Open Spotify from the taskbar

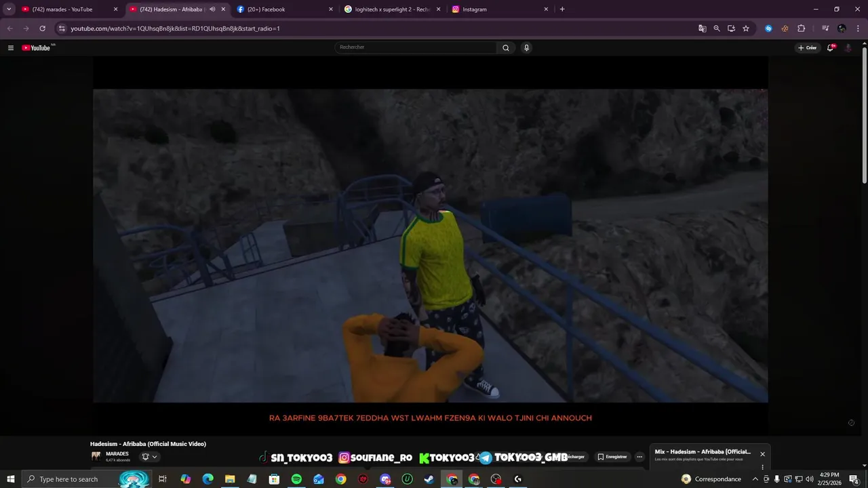click(x=296, y=479)
